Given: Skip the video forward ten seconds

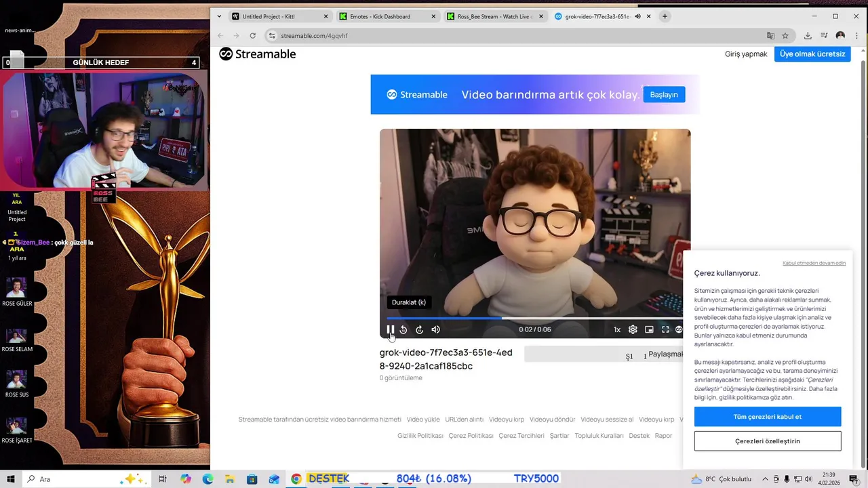Looking at the screenshot, I should pyautogui.click(x=419, y=329).
